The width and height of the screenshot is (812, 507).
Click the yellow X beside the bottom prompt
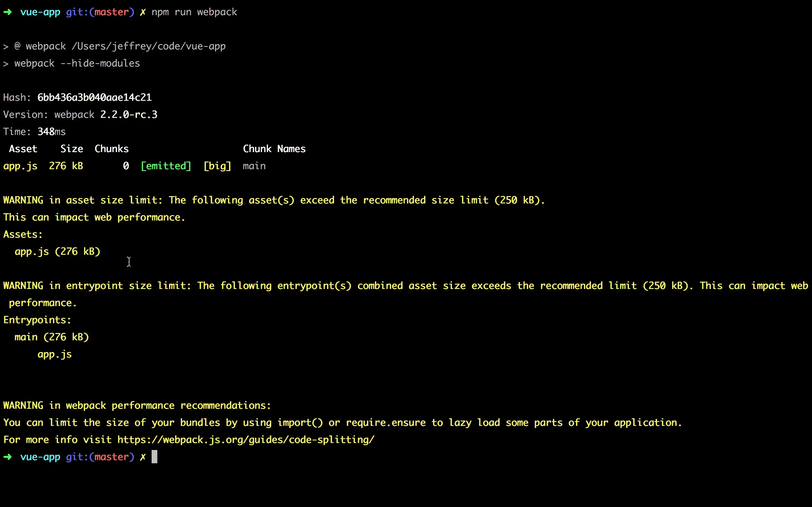click(143, 457)
